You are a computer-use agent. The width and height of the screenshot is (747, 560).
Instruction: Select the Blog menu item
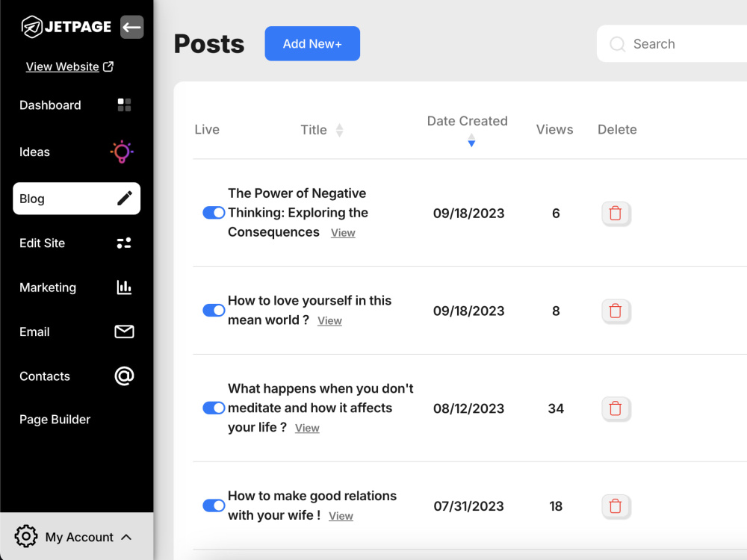(x=76, y=199)
